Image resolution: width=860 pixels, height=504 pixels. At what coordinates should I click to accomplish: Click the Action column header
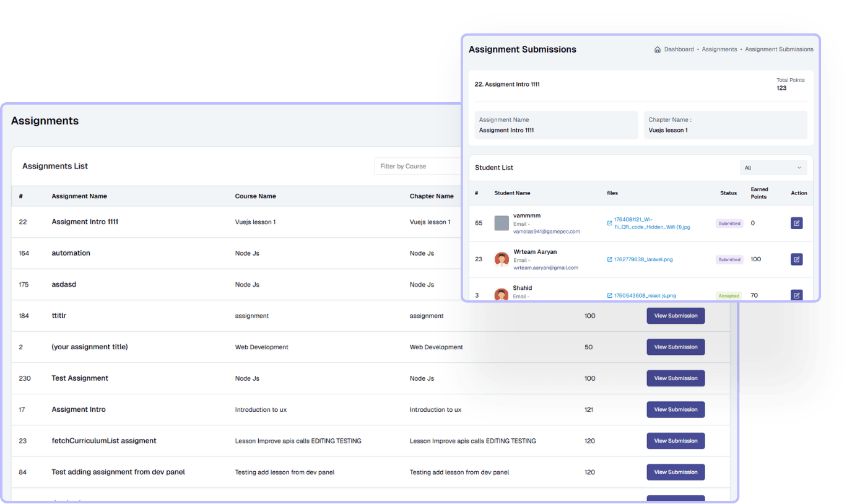click(x=799, y=193)
